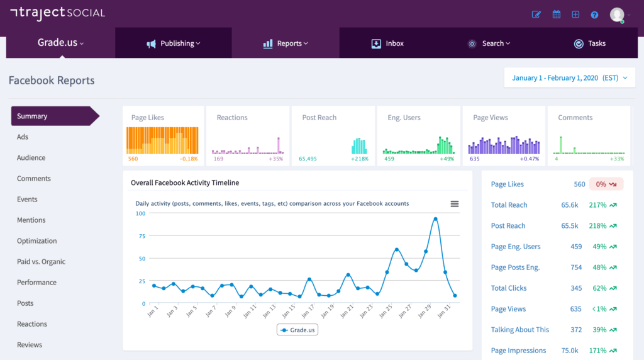Open the help question mark icon
Image resolution: width=644 pixels, height=360 pixels.
(x=594, y=15)
